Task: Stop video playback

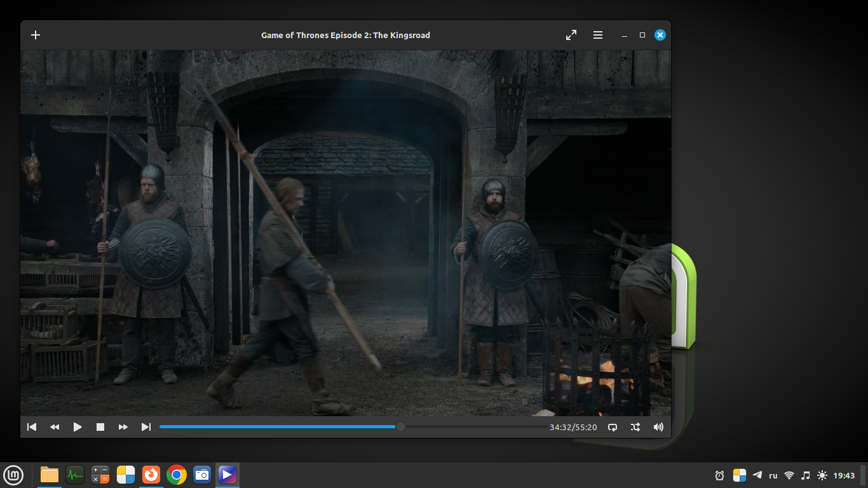Action: pos(100,427)
